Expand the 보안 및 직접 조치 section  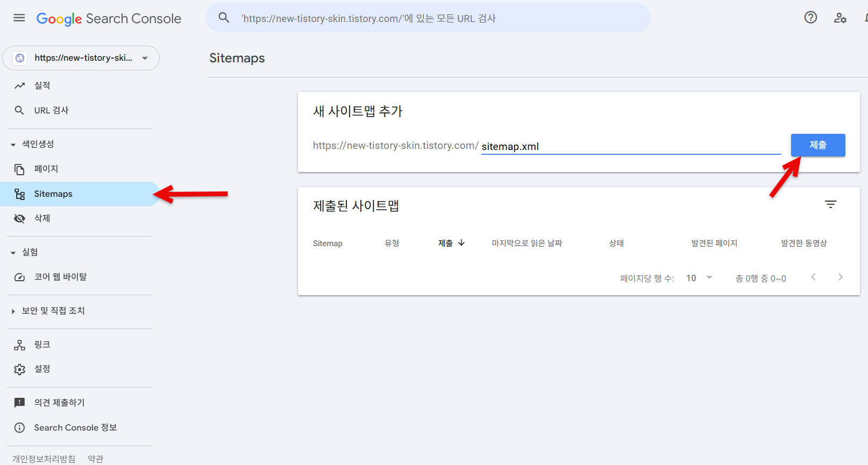coord(13,311)
